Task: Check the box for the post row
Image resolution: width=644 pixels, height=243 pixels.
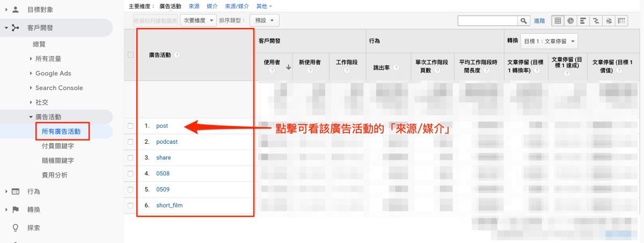Action: click(130, 126)
